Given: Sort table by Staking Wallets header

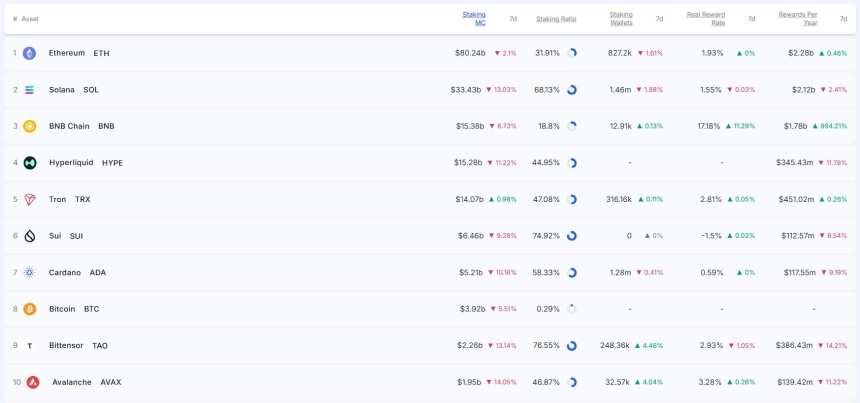Looking at the screenshot, I should tap(621, 18).
